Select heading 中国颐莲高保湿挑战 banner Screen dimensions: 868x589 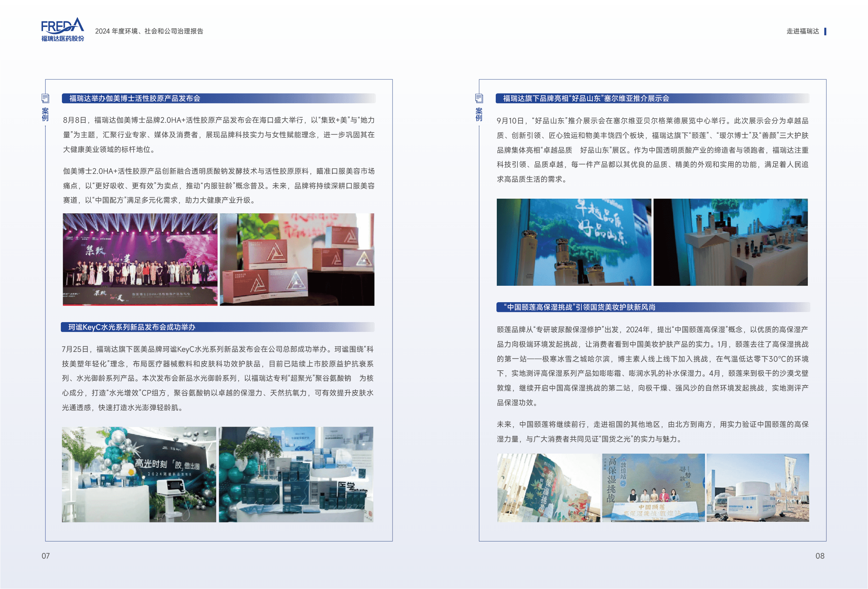click(579, 307)
